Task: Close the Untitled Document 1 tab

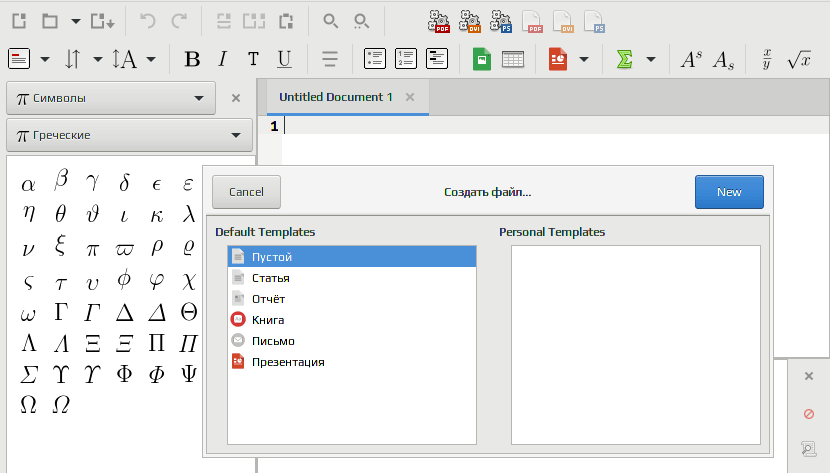Action: pyautogui.click(x=410, y=97)
